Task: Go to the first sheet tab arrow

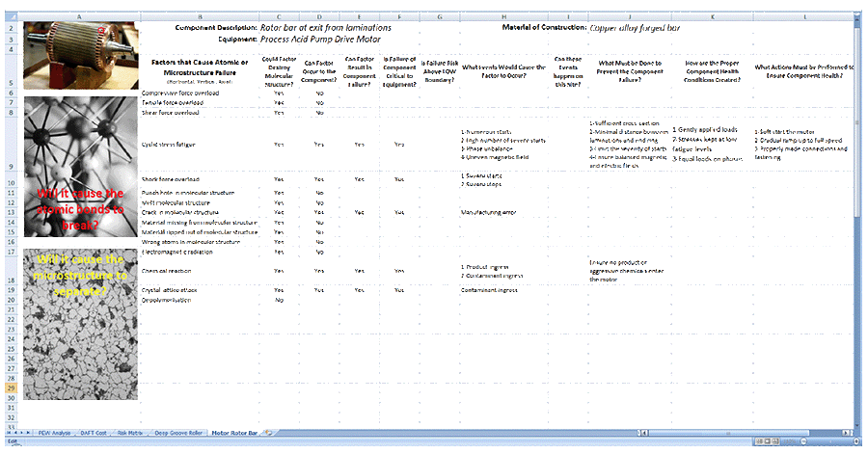Action: coord(9,433)
